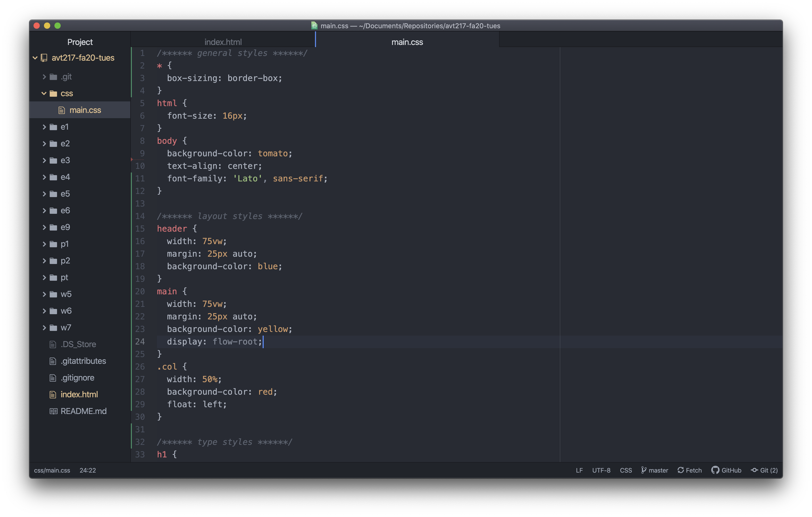The width and height of the screenshot is (812, 517).
Task: Click the 'flow-root' value on line 24
Action: click(x=235, y=342)
